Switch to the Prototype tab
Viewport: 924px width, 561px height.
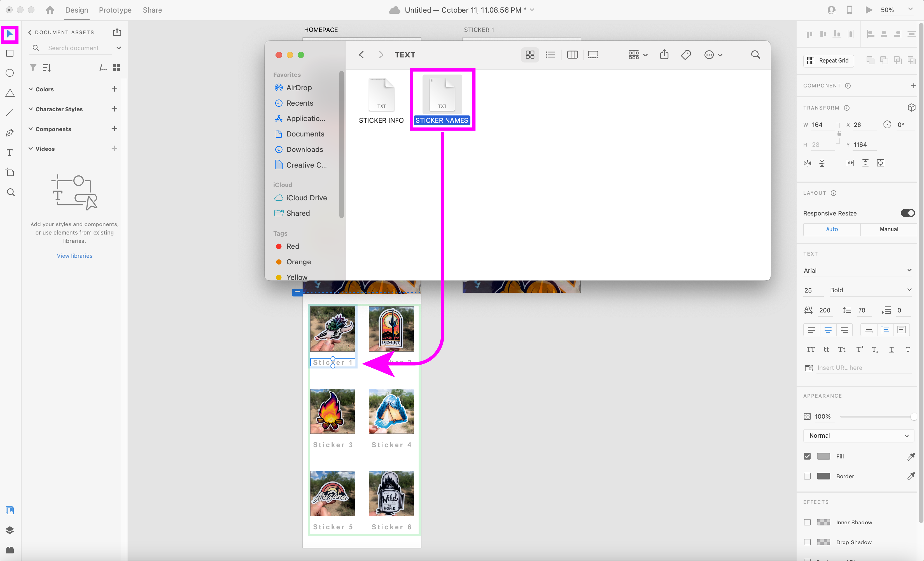pos(115,10)
